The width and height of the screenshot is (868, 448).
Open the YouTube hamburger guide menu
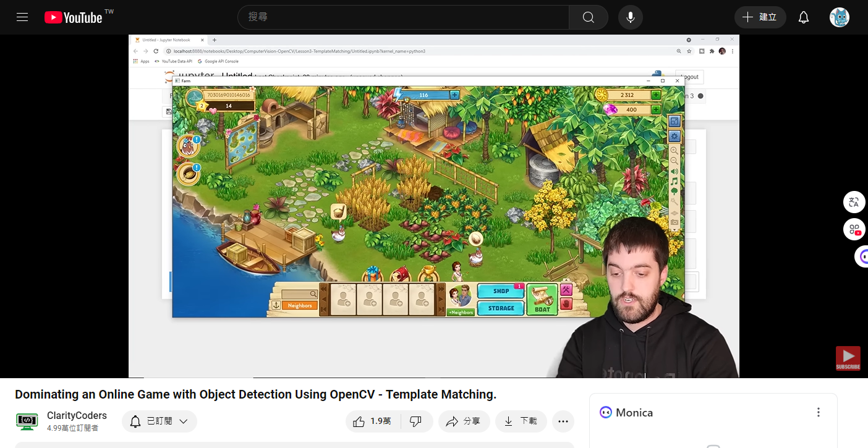(x=22, y=17)
